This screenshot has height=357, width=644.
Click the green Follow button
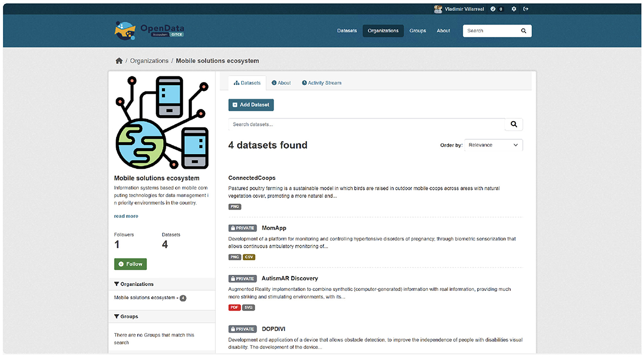coord(130,264)
